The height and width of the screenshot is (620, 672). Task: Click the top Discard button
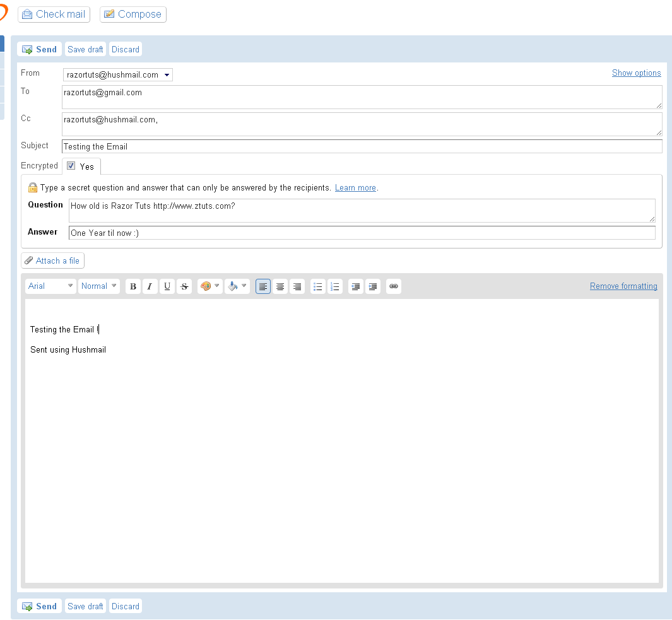(126, 49)
